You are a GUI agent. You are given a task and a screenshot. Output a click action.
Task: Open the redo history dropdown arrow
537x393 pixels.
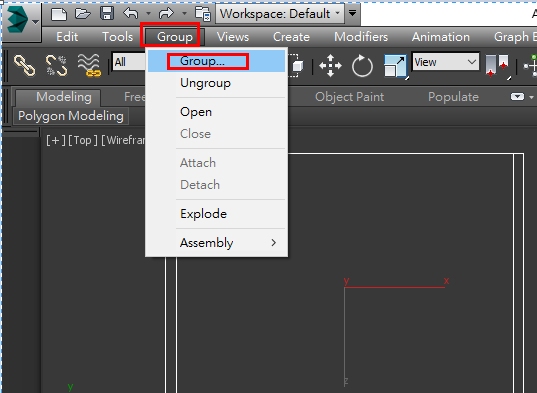pos(184,14)
